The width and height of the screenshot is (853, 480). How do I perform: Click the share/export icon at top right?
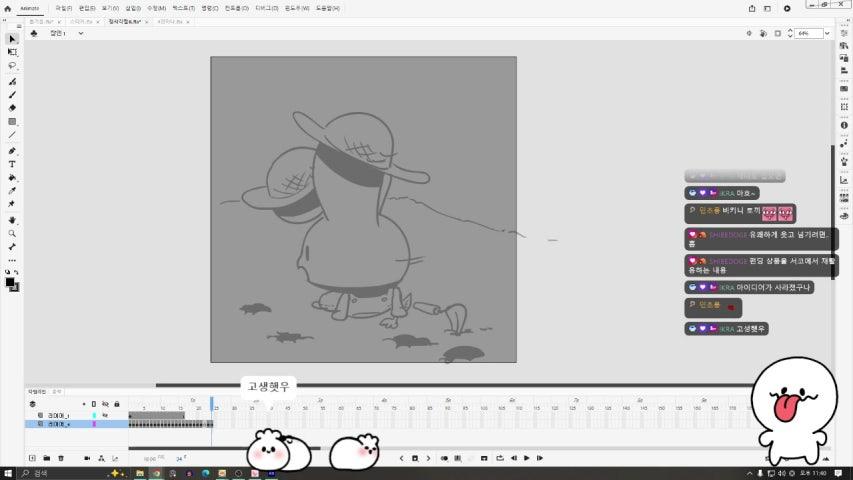(752, 8)
